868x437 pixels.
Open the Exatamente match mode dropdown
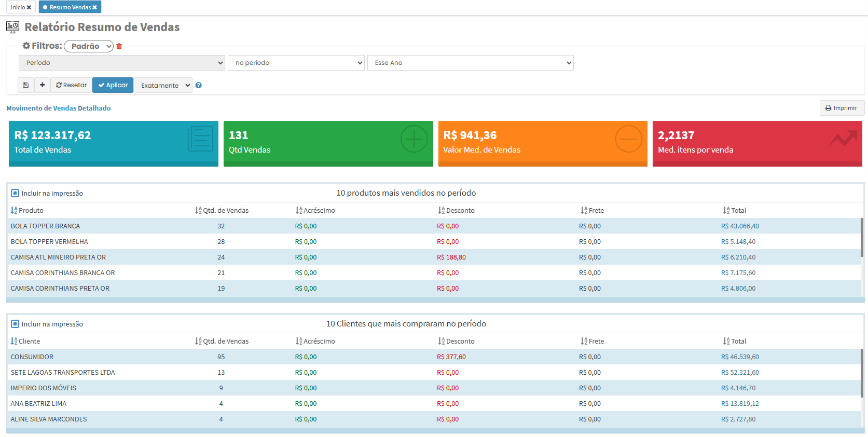(163, 85)
